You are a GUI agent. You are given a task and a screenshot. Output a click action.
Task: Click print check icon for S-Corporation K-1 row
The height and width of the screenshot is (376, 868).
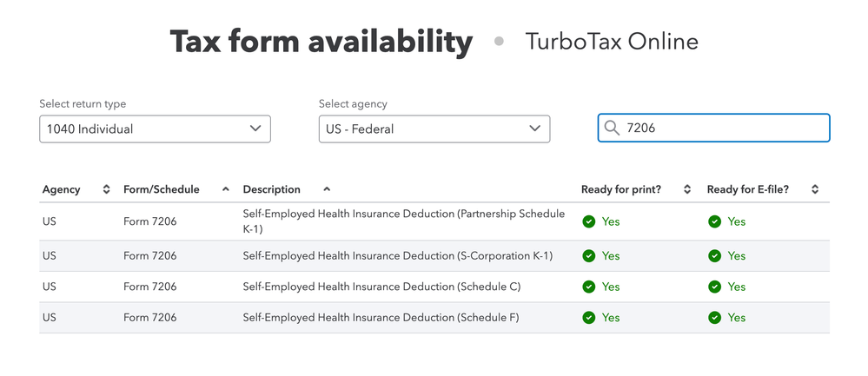589,256
